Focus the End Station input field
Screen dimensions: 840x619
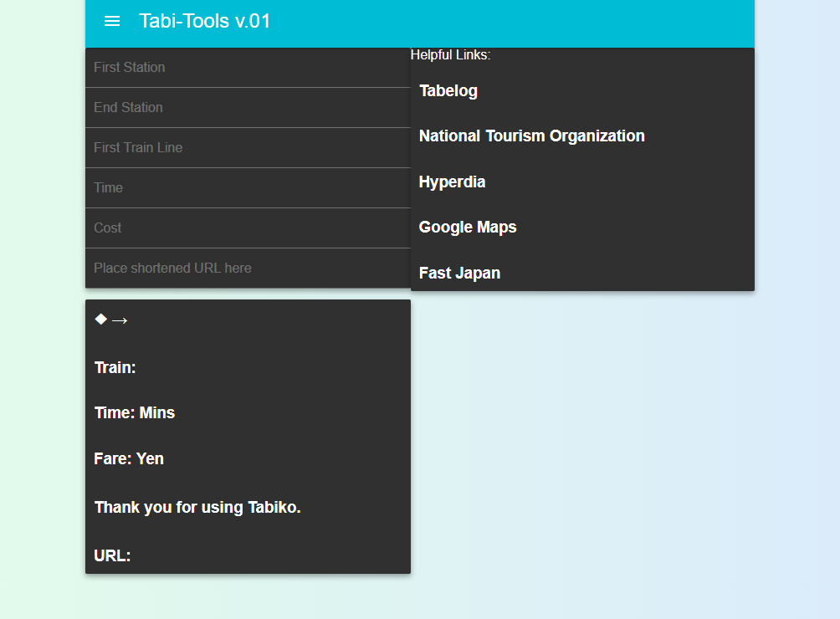tap(248, 108)
